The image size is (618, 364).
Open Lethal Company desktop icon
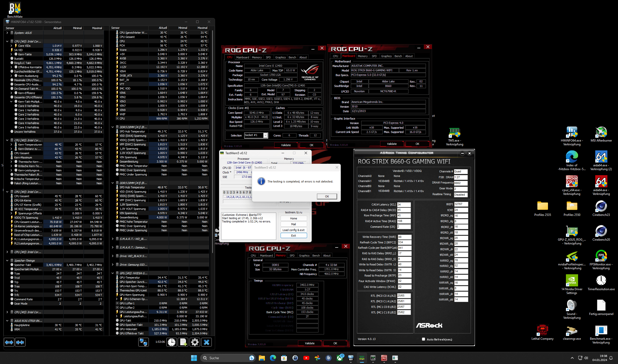click(542, 332)
